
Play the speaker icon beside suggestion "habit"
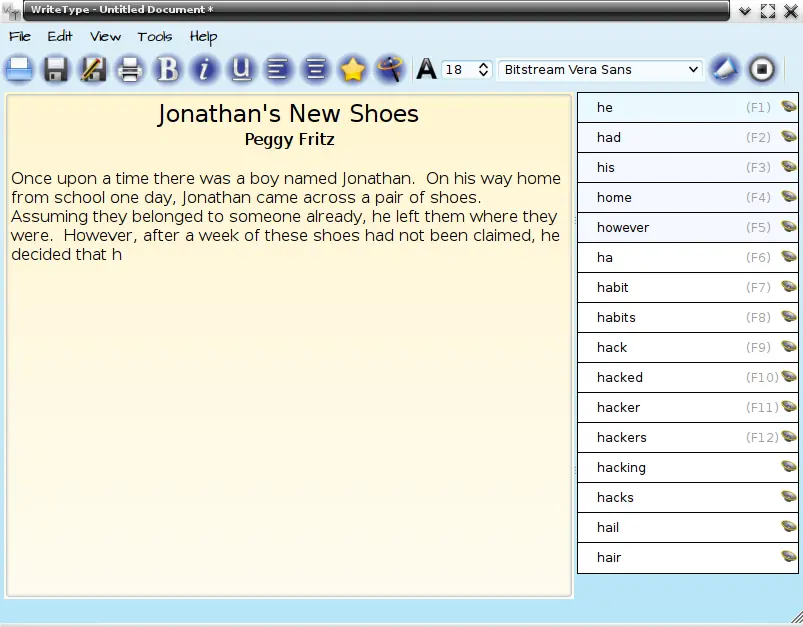(789, 286)
